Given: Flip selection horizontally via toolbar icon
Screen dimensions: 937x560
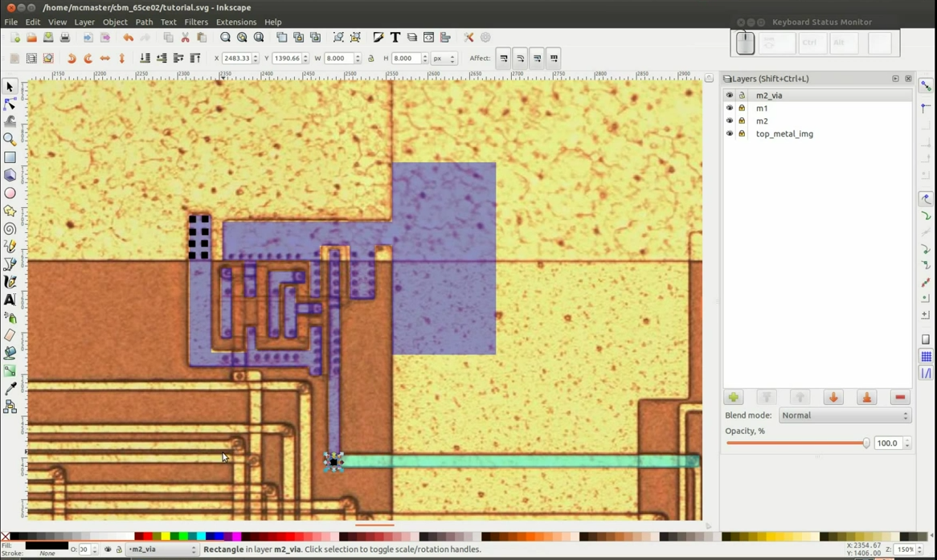Looking at the screenshot, I should (x=105, y=59).
